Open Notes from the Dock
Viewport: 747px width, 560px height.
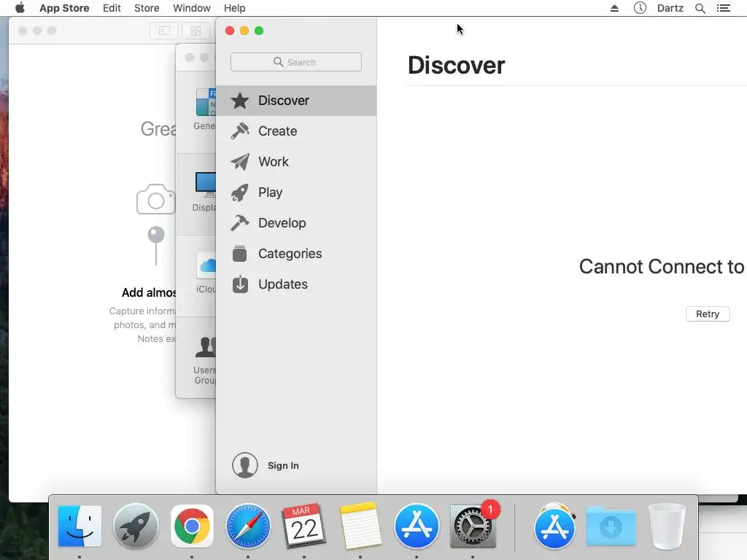point(360,526)
